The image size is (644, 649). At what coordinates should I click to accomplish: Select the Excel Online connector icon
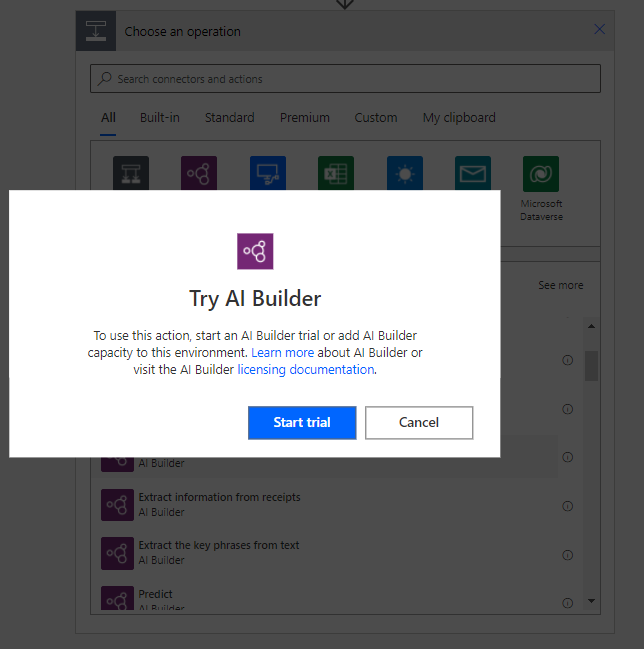pyautogui.click(x=336, y=173)
